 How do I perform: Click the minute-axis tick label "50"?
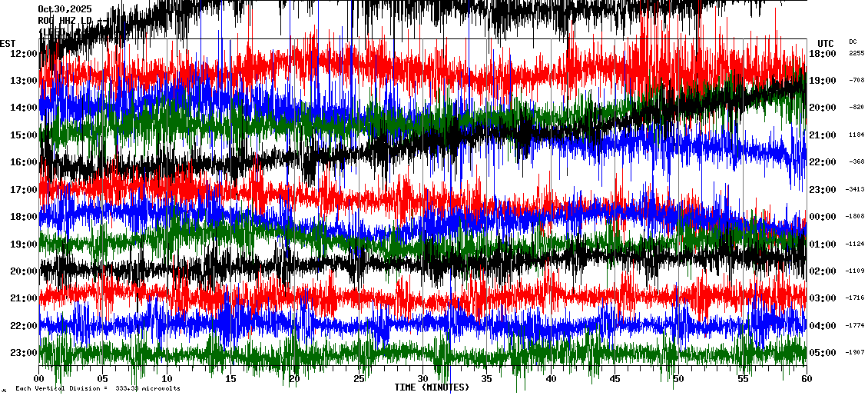click(x=679, y=379)
